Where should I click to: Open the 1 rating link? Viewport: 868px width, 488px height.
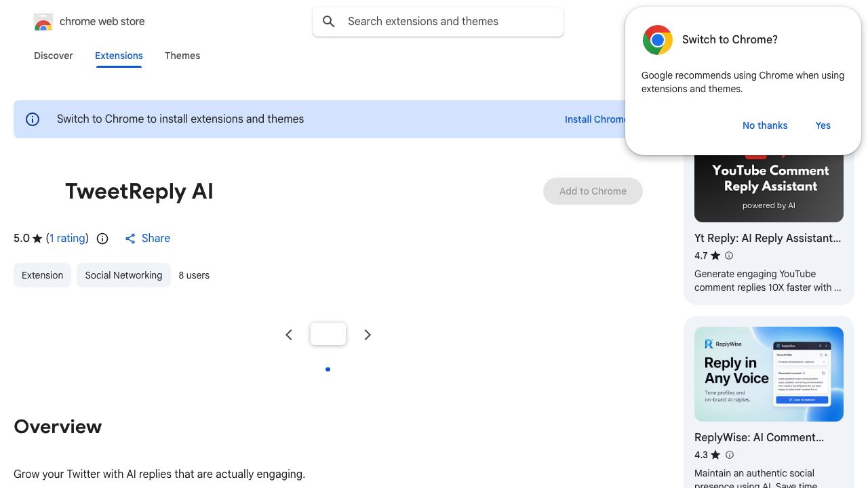tap(68, 239)
